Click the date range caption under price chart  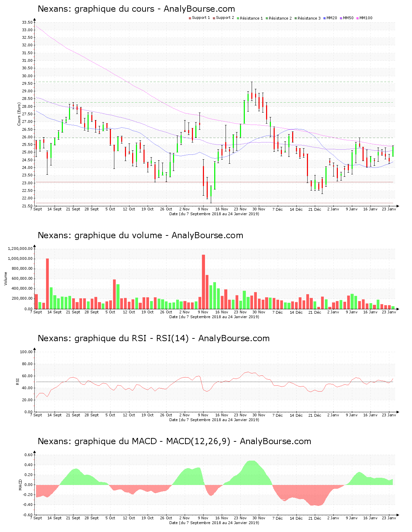point(214,214)
